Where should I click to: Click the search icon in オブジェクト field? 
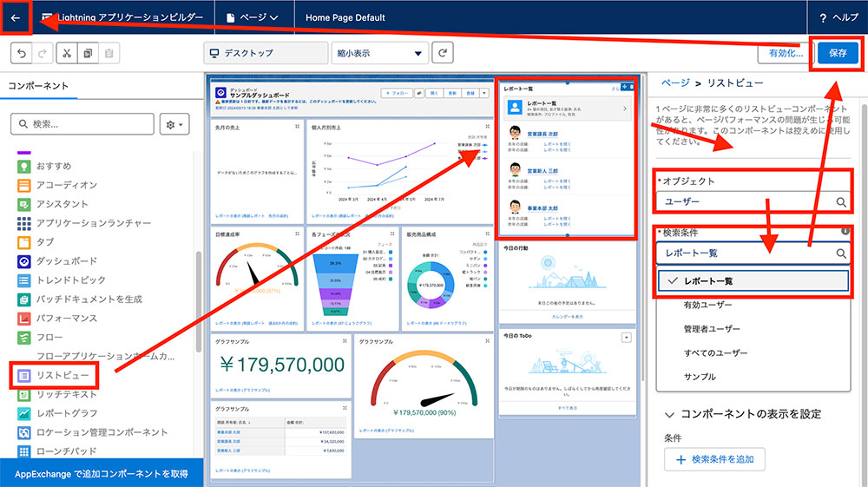click(840, 202)
